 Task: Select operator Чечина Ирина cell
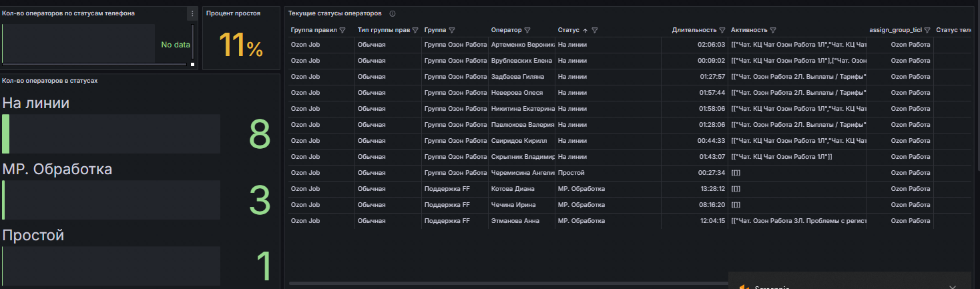pyautogui.click(x=521, y=205)
